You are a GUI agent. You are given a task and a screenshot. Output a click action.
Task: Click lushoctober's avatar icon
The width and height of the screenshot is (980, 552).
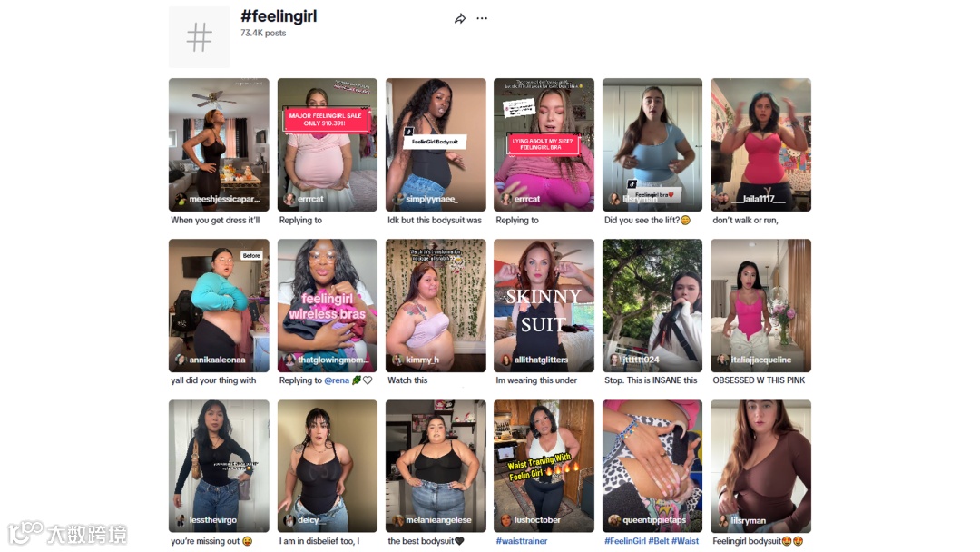point(507,520)
